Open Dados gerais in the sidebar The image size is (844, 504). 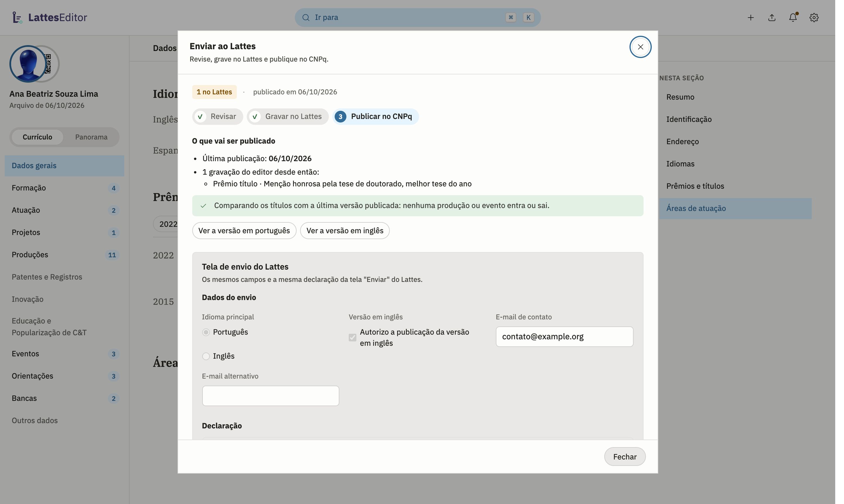64,166
